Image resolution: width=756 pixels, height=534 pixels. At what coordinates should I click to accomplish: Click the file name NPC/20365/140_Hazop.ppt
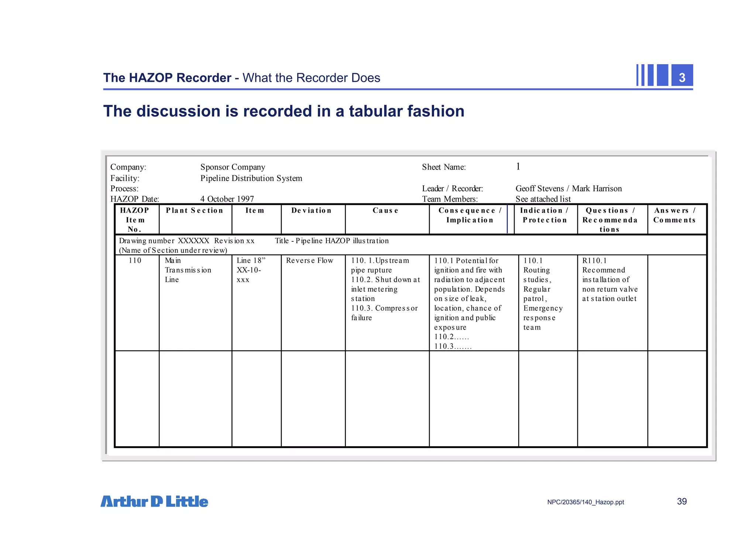tap(586, 502)
